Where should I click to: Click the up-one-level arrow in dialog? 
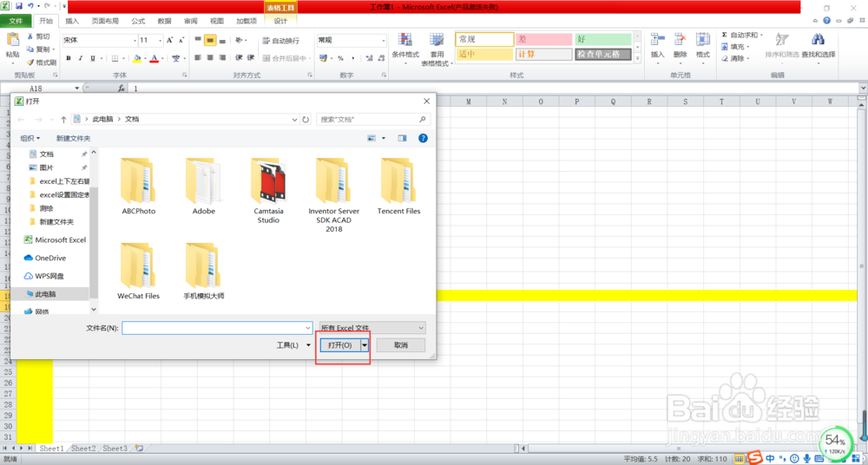pos(63,119)
